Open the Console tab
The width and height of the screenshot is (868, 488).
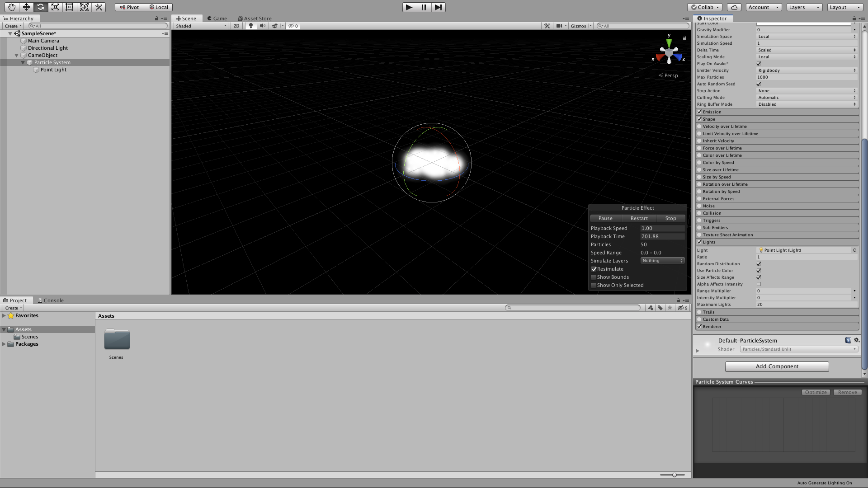click(x=51, y=300)
